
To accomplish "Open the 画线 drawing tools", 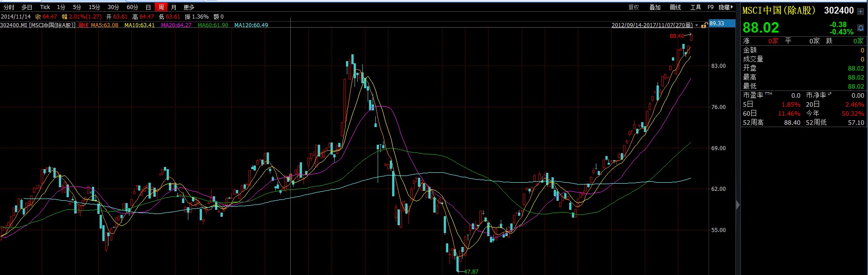I will pos(675,7).
